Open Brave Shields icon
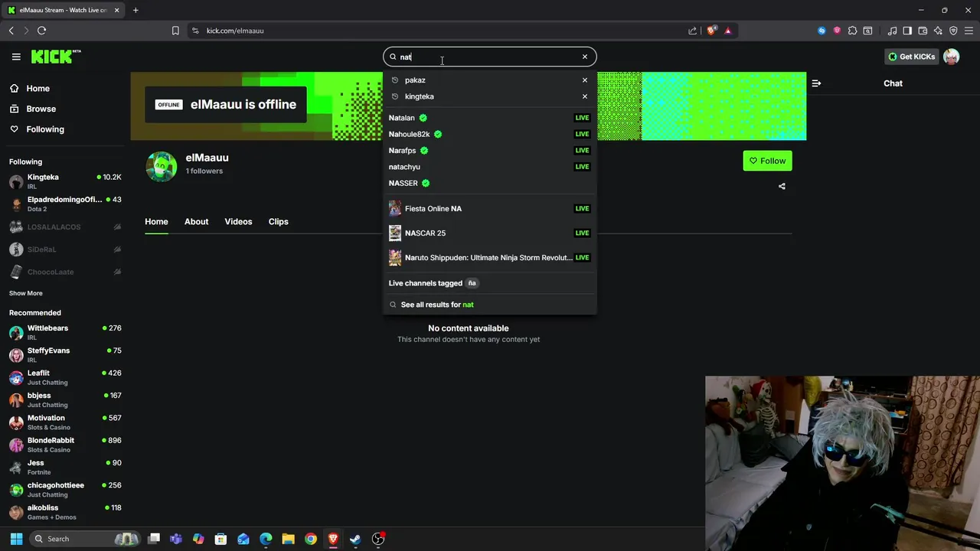 click(x=712, y=31)
